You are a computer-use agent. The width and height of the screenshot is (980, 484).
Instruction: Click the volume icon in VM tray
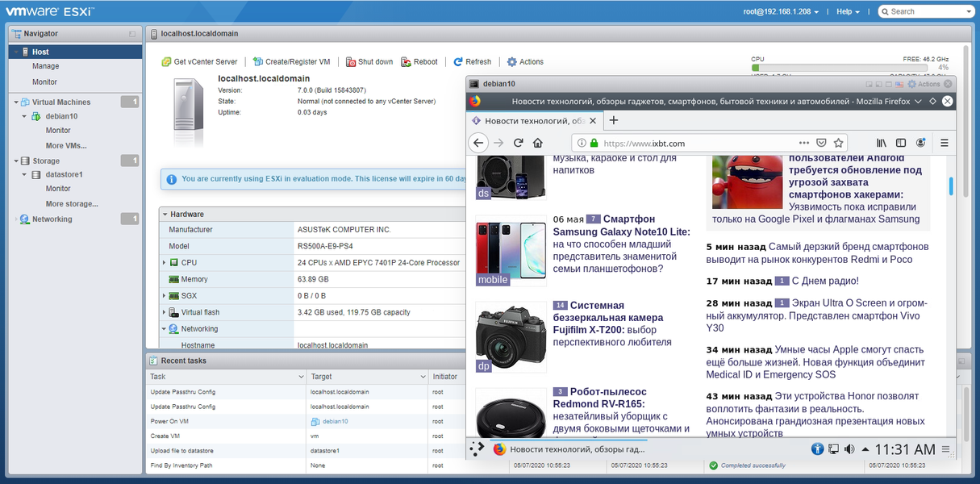(x=849, y=449)
